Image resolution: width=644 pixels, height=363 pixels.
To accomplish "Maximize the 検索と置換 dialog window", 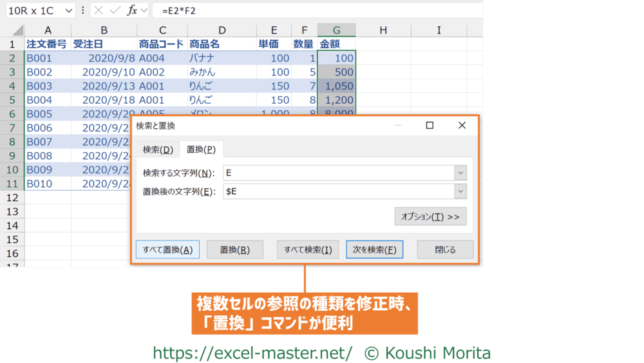I will click(x=430, y=126).
